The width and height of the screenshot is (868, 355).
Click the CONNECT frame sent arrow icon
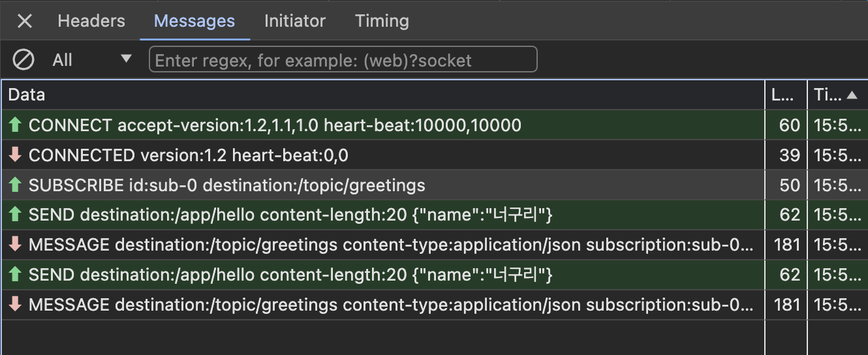tap(15, 125)
